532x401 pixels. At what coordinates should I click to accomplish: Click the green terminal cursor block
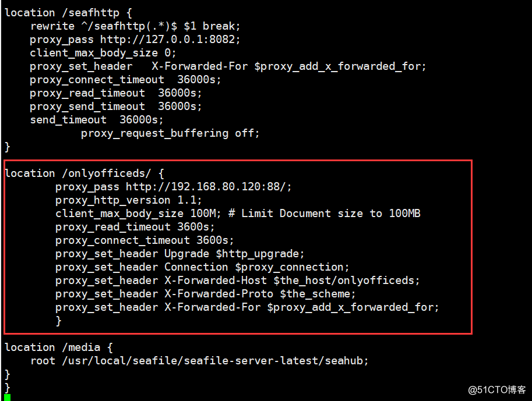point(8,398)
